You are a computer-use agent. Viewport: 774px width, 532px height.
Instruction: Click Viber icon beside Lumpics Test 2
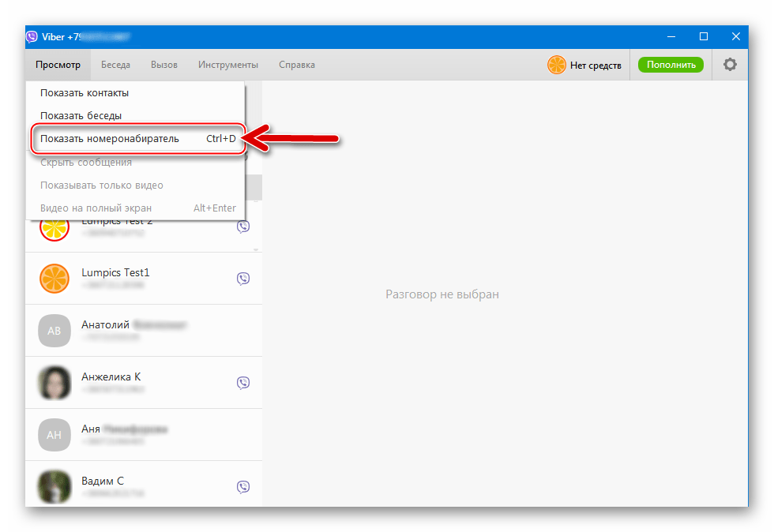pyautogui.click(x=243, y=227)
